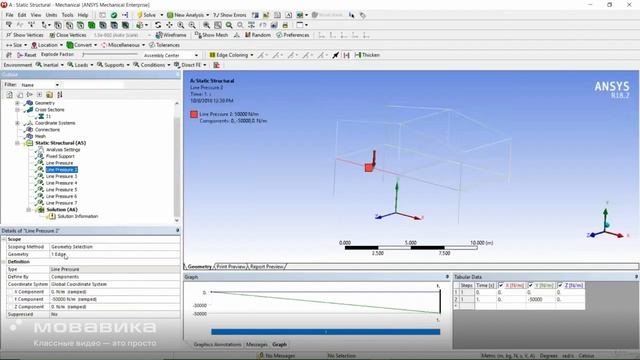The image size is (640, 360).
Task: Select Line Pressure 5 in the tree
Action: click(61, 190)
